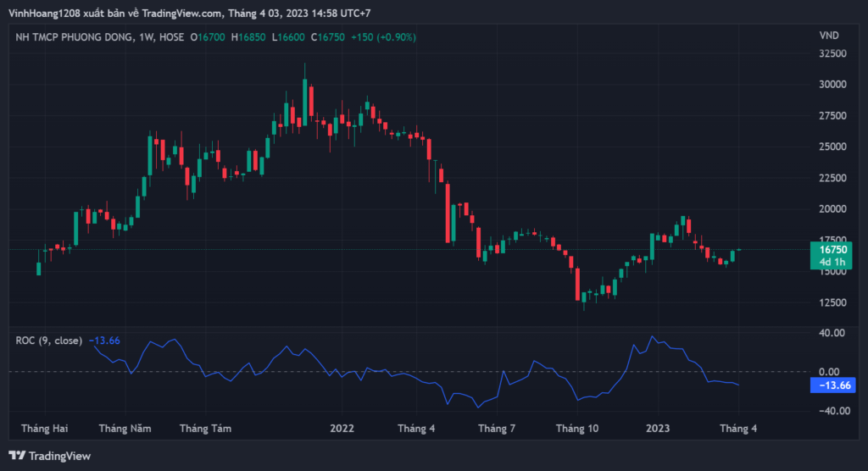Click the VinhHoang1208 publisher caption
This screenshot has height=471, width=868.
coord(189,13)
